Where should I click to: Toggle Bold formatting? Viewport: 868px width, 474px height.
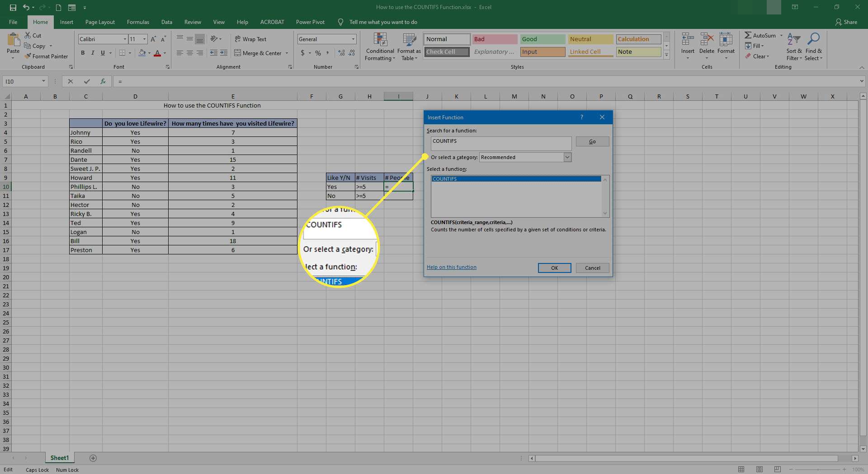[83, 53]
